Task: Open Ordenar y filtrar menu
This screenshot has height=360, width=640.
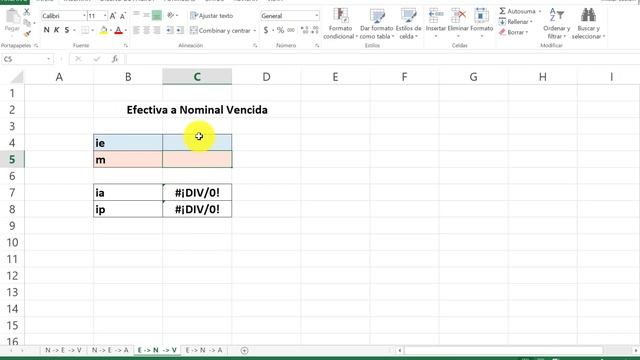Action: 556,24
